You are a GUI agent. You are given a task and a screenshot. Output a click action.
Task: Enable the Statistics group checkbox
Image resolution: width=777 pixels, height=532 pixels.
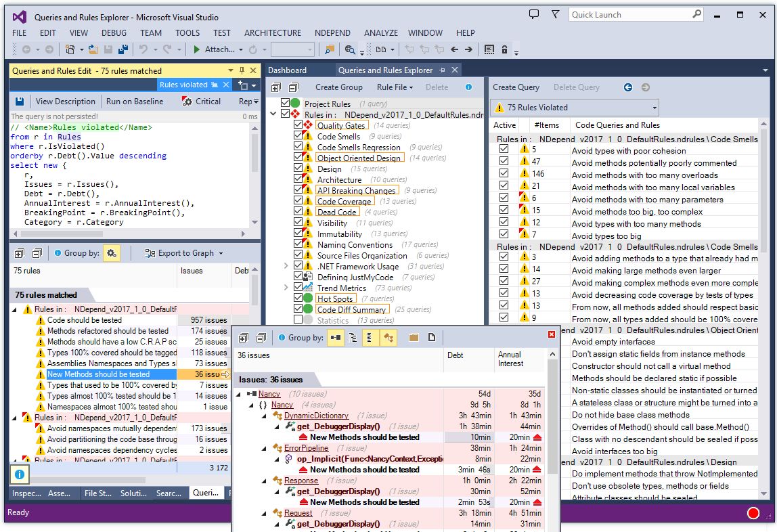pos(298,319)
